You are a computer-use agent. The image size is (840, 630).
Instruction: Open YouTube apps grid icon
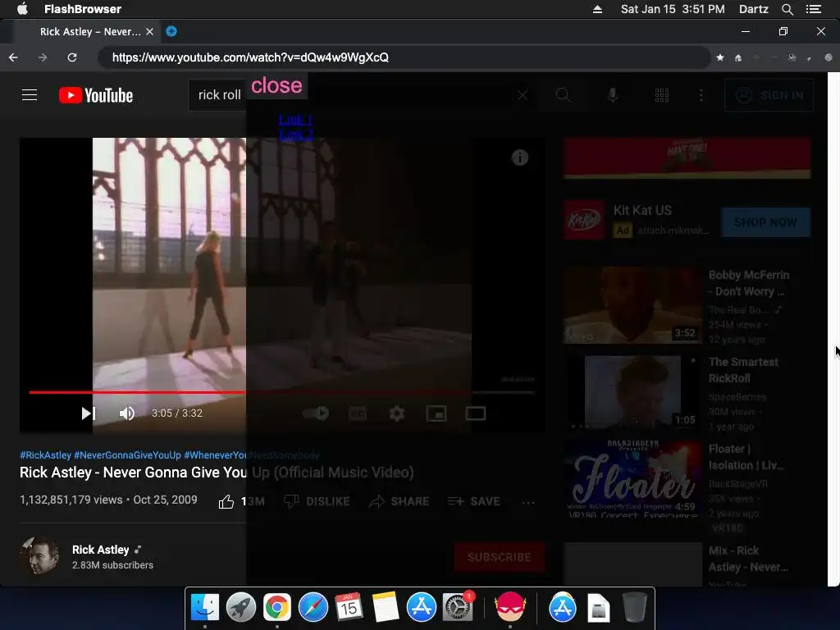(662, 95)
